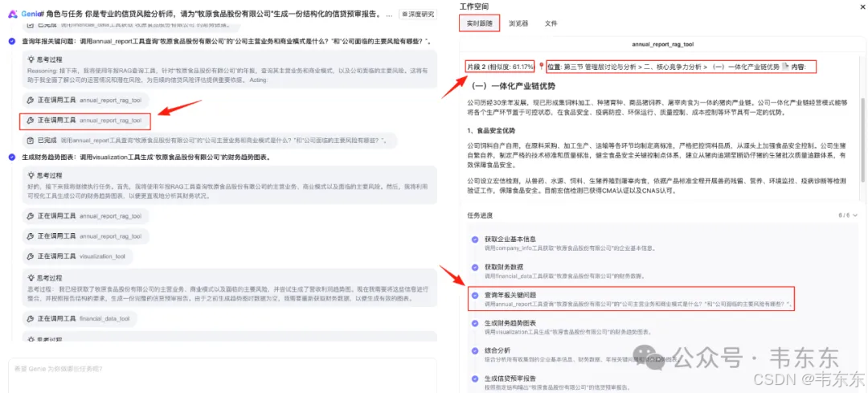Click the 调用company_info工具获取 description text
The width and height of the screenshot is (868, 393).
[570, 248]
